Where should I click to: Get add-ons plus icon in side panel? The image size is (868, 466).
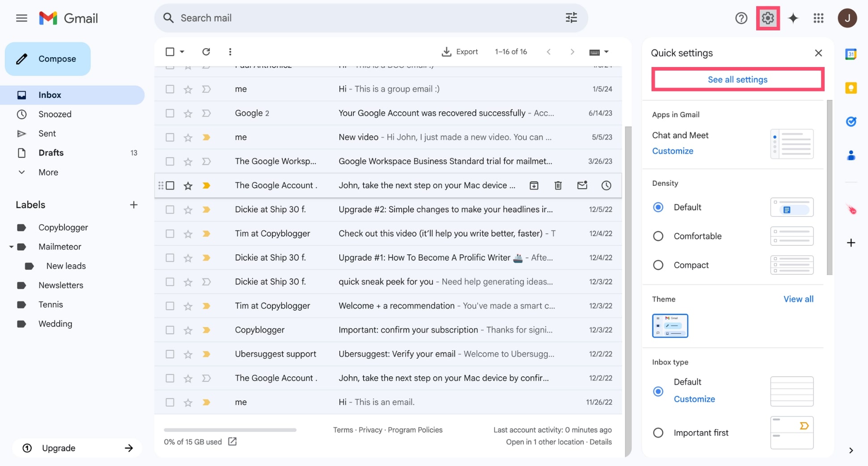pyautogui.click(x=851, y=243)
